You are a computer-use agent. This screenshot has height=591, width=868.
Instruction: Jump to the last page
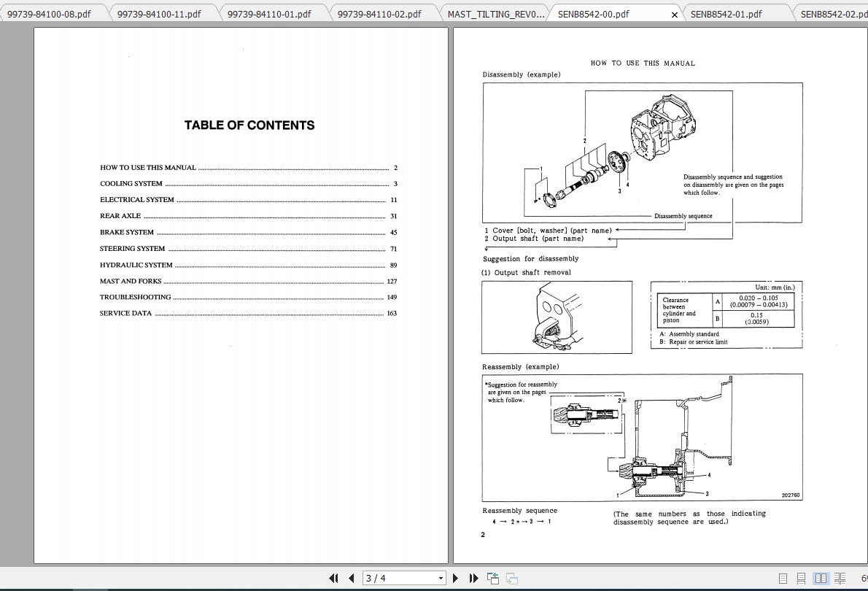[473, 578]
